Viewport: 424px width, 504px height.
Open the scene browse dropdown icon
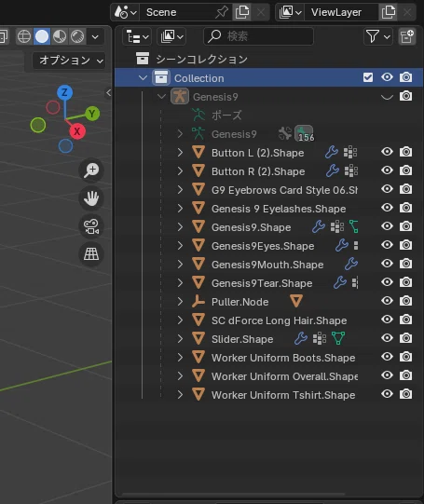coord(126,12)
